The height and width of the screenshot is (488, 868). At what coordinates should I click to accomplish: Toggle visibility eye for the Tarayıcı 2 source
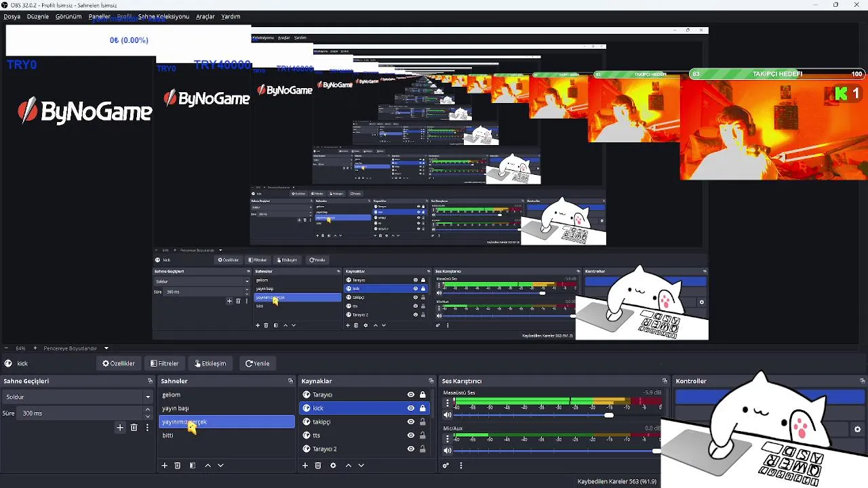tap(410, 449)
